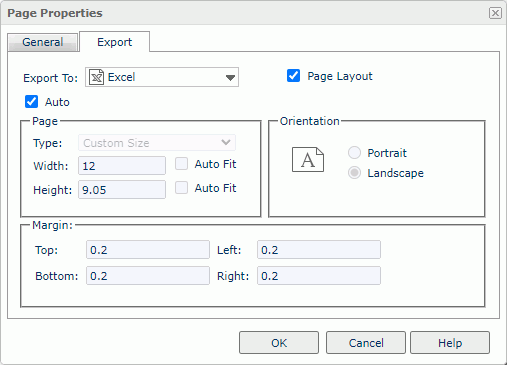Click the Height input field
The image size is (507, 365).
[122, 190]
